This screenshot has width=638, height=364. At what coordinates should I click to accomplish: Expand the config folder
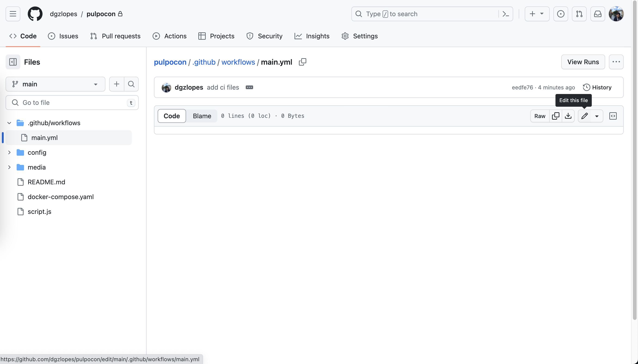[9, 152]
